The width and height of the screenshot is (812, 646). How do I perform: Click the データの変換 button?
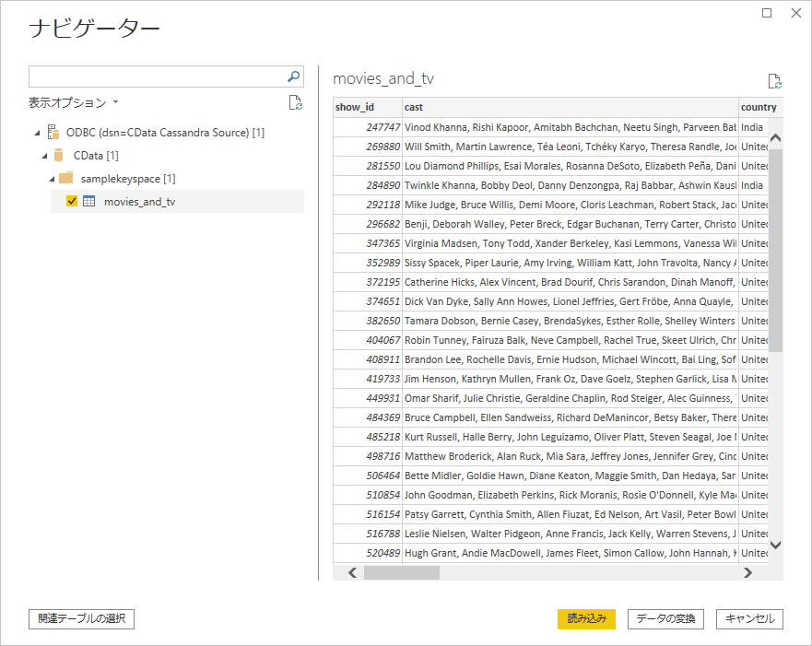point(665,618)
